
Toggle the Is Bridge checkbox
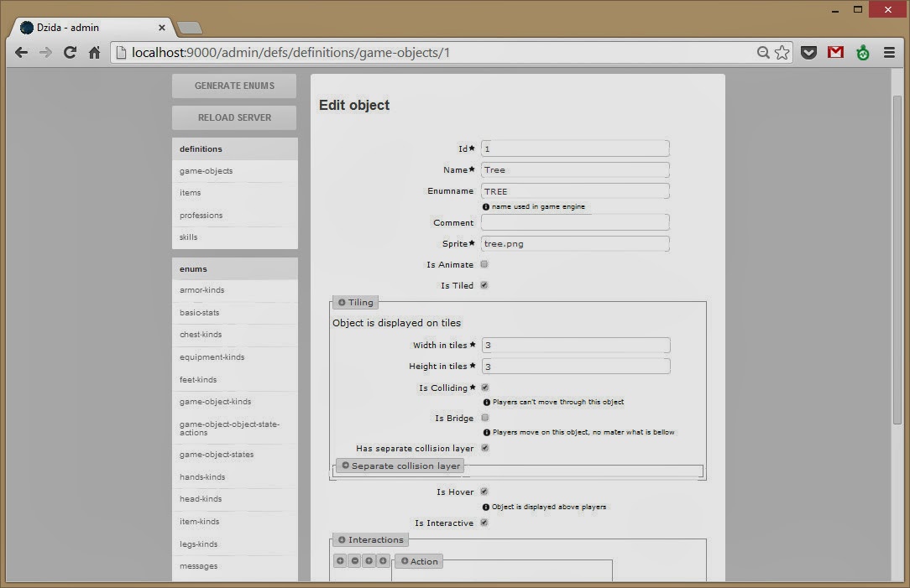pos(484,418)
